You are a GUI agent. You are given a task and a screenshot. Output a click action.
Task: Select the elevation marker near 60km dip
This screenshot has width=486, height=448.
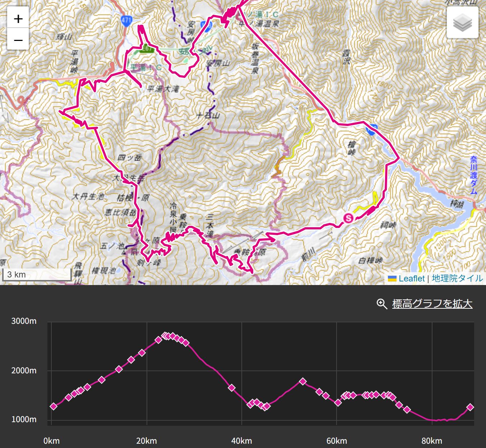tap(338, 402)
